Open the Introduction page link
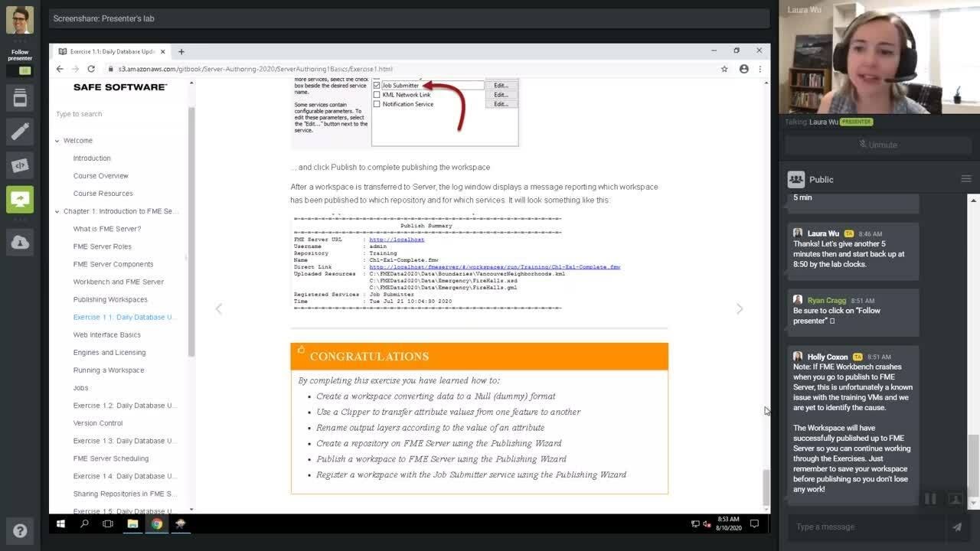The height and width of the screenshot is (551, 980). point(92,158)
